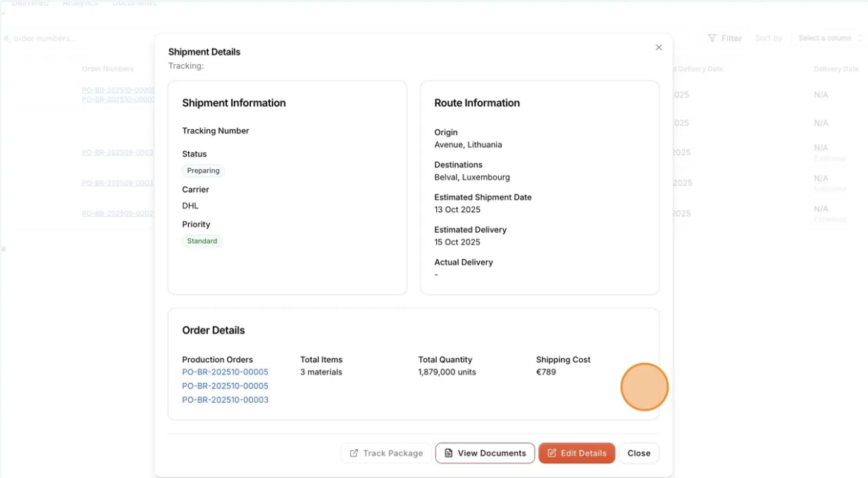Open production order PO-BR-202510-00003 link
The height and width of the screenshot is (478, 868).
225,400
